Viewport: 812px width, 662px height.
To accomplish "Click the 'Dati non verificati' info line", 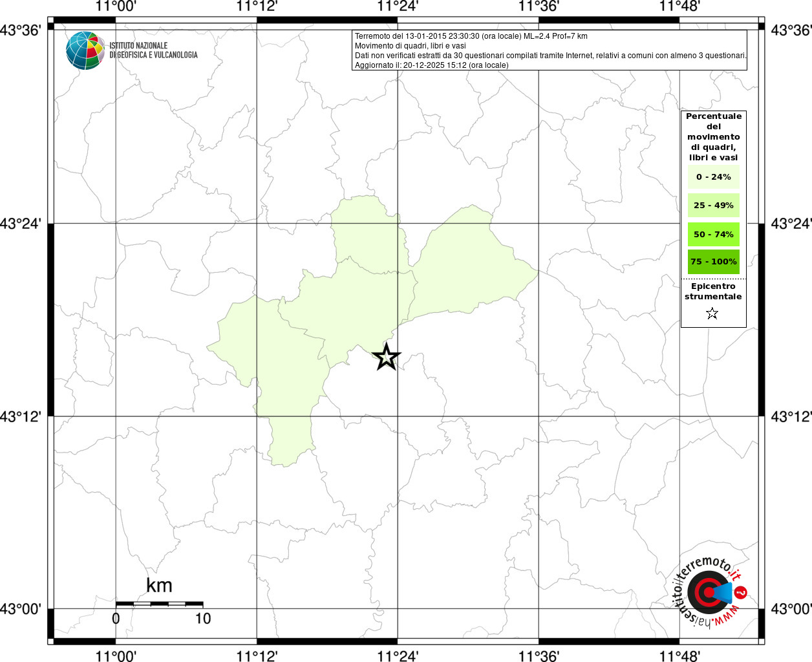I will (551, 56).
